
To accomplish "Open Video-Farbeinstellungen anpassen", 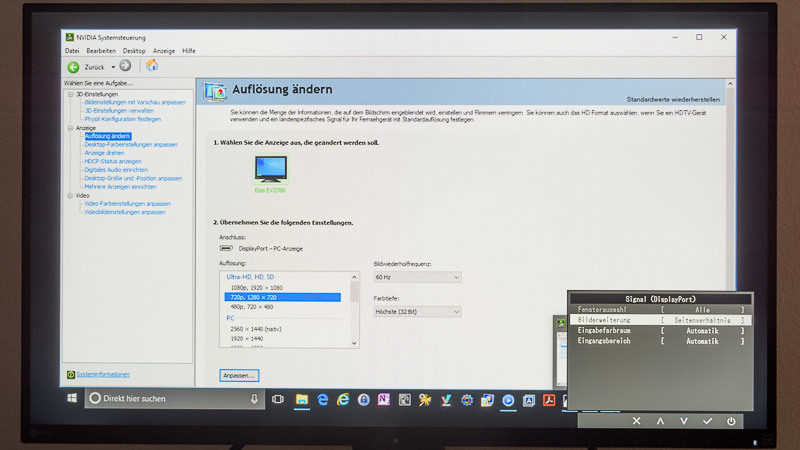I will coord(128,204).
